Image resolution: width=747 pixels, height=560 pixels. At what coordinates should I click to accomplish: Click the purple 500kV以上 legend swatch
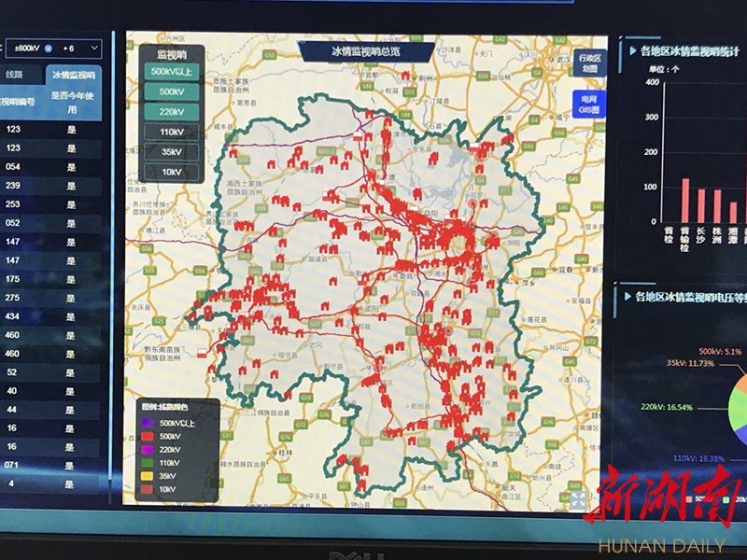click(x=148, y=423)
